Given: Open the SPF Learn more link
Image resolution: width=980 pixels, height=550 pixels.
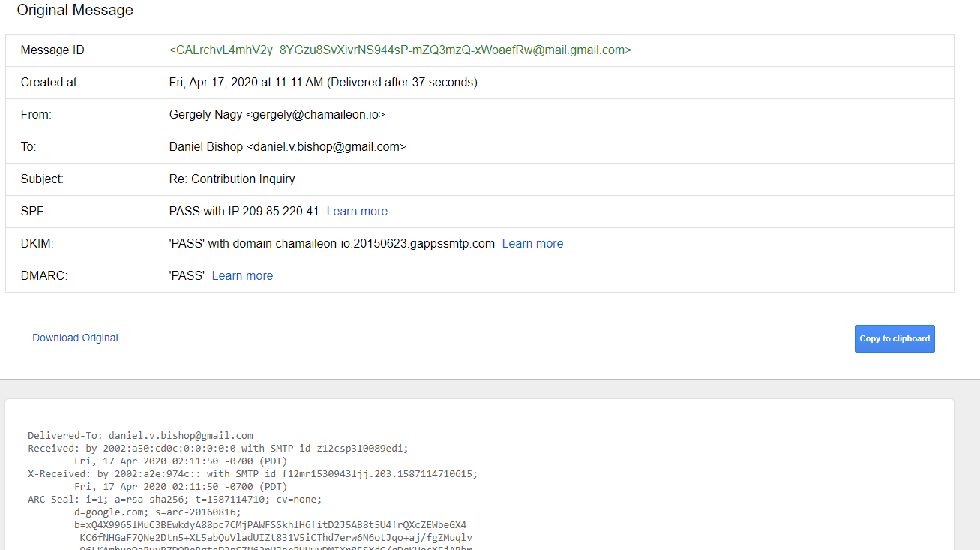Looking at the screenshot, I should tap(357, 211).
